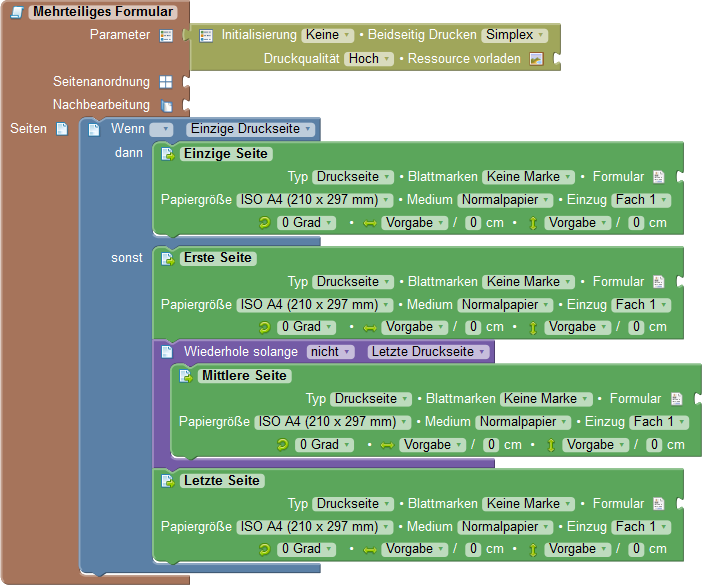Click the rotation icon in Erste Seite block
702x585 pixels.
[x=264, y=327]
